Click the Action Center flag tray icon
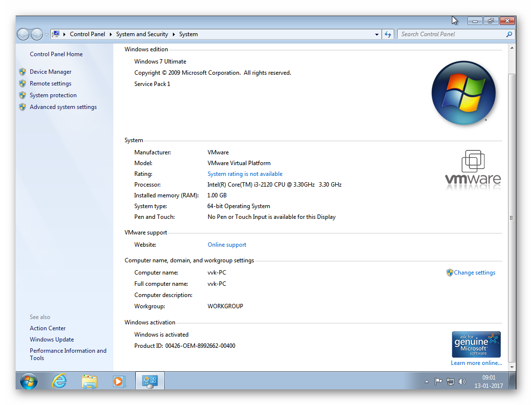 438,382
